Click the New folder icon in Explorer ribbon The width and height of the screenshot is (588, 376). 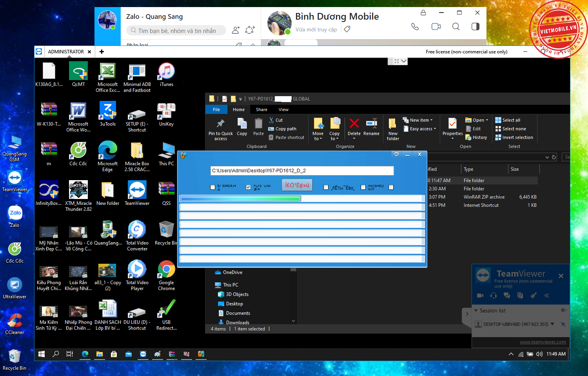393,129
